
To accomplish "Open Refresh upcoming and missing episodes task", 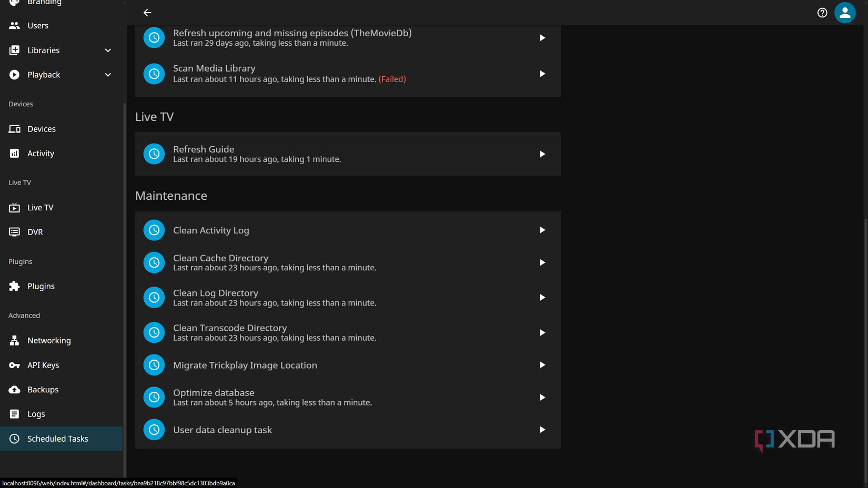I will (348, 38).
